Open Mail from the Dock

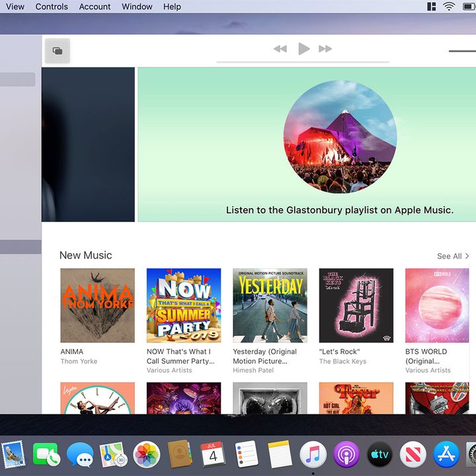pos(13,454)
